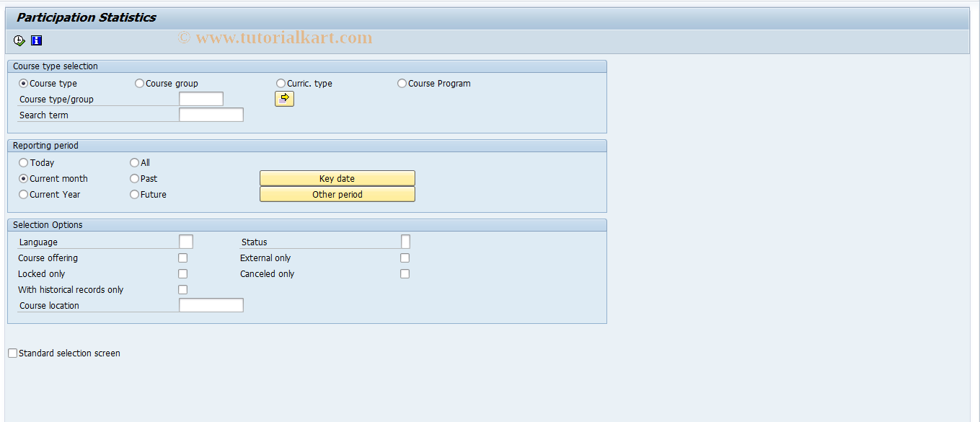
Task: Select the Today reporting period
Action: click(x=23, y=163)
